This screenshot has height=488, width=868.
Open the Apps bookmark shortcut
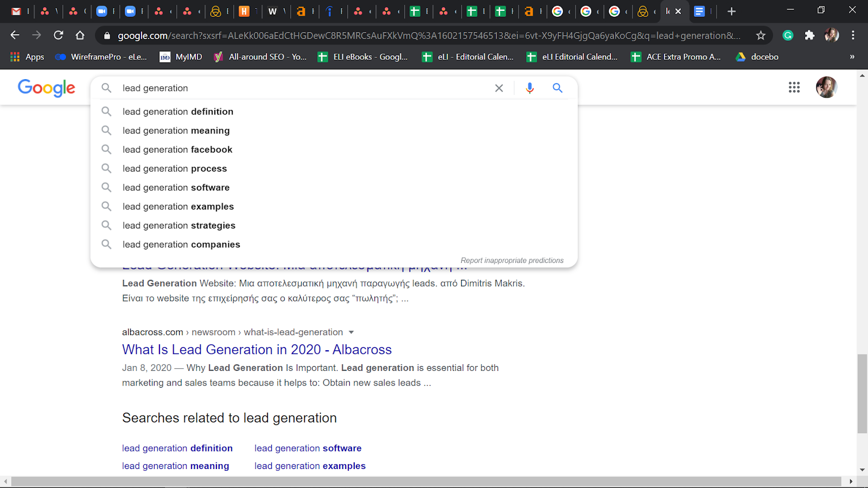[x=27, y=56]
